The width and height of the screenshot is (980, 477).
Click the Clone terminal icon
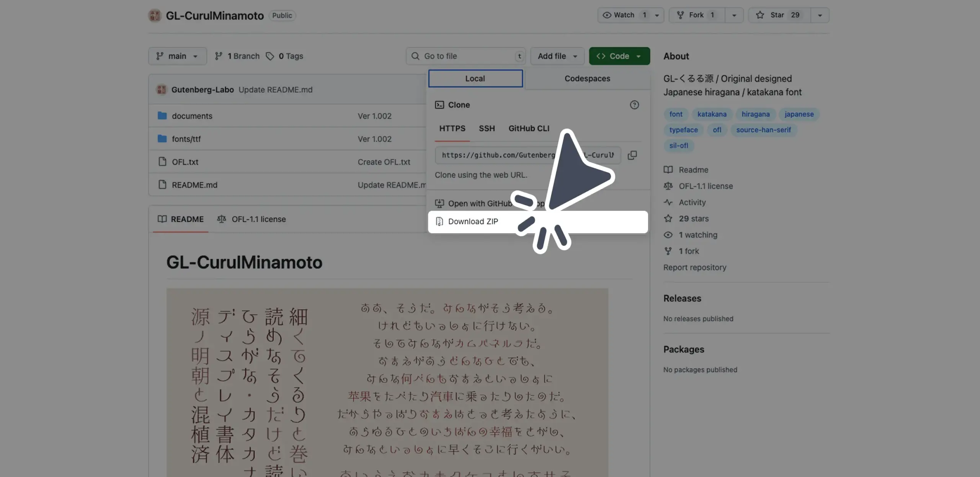tap(439, 105)
